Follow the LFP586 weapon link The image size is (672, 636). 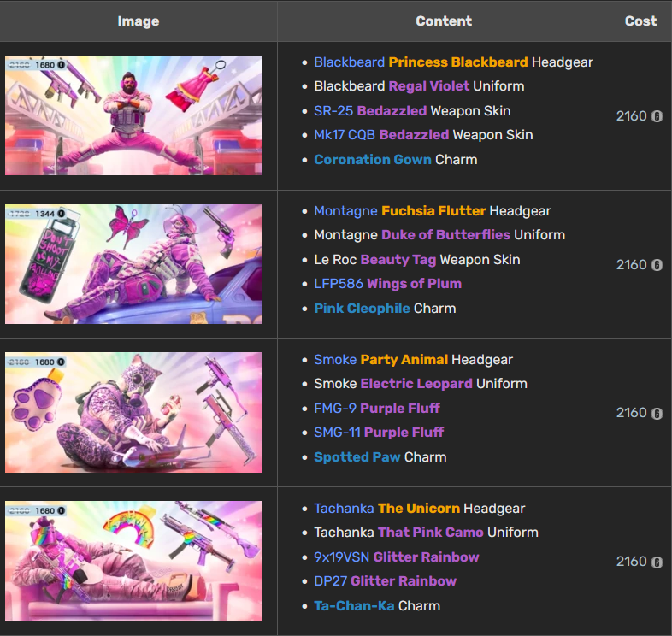coord(339,284)
